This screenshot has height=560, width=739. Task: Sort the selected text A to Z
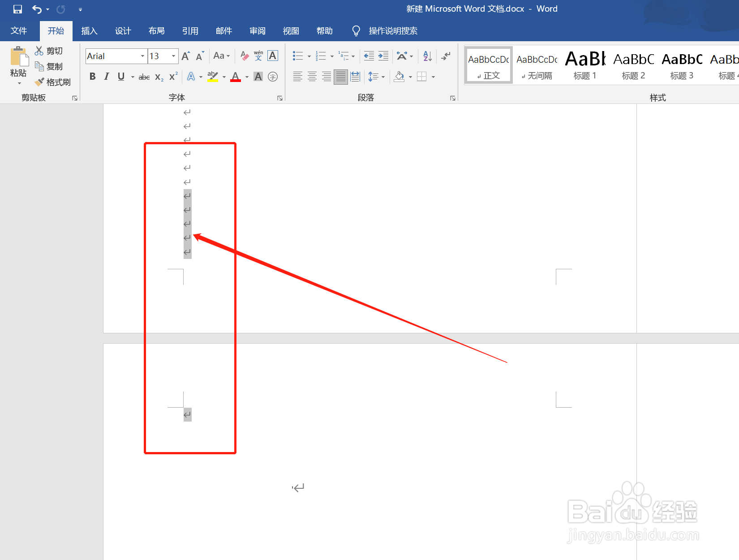pyautogui.click(x=428, y=56)
